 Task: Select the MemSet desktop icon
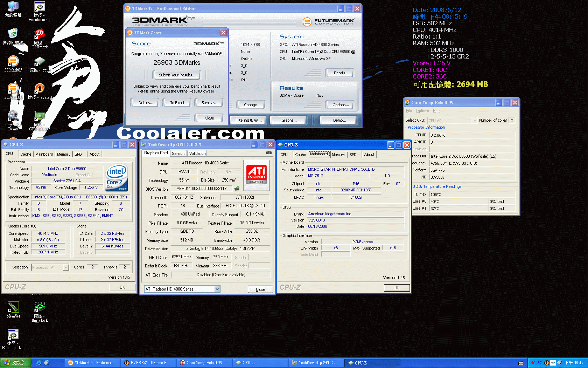[13, 310]
